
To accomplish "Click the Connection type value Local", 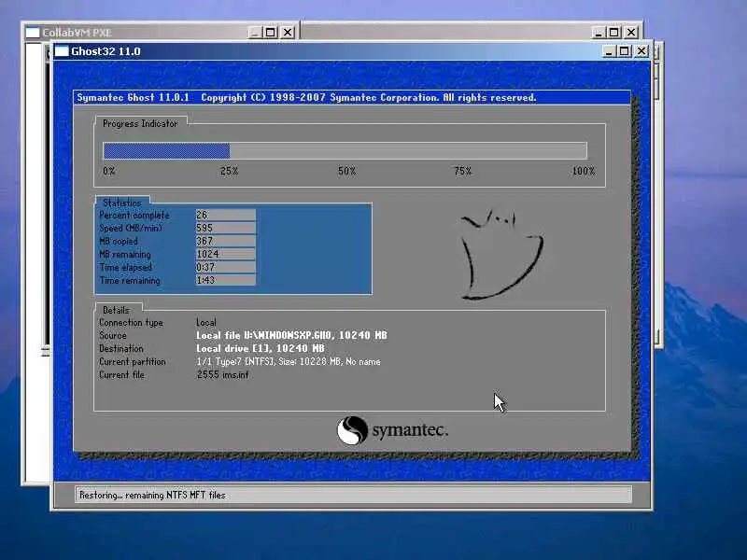I will [206, 323].
